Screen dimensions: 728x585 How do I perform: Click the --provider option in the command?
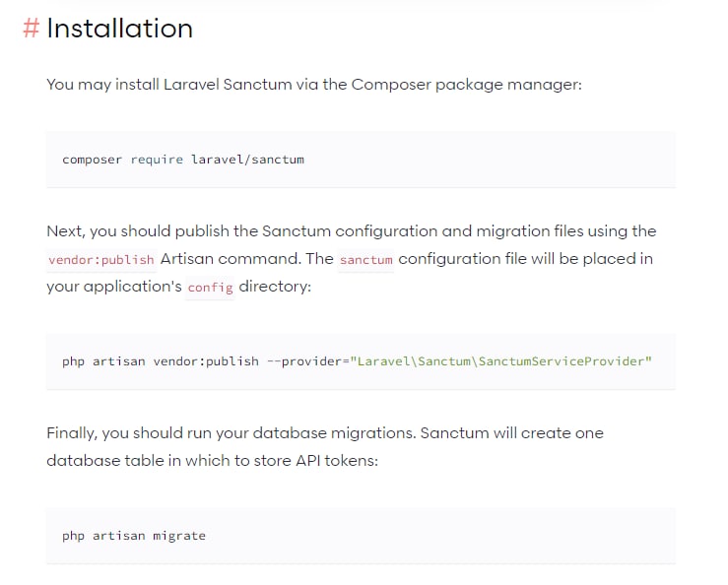(x=304, y=361)
